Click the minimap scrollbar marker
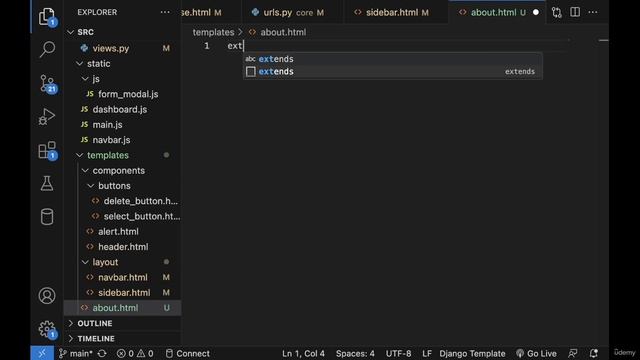Screen dimensions: 640x360 (604, 40)
